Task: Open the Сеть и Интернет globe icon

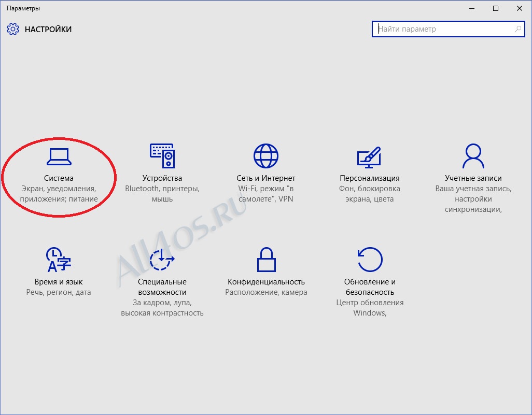Action: (x=266, y=156)
